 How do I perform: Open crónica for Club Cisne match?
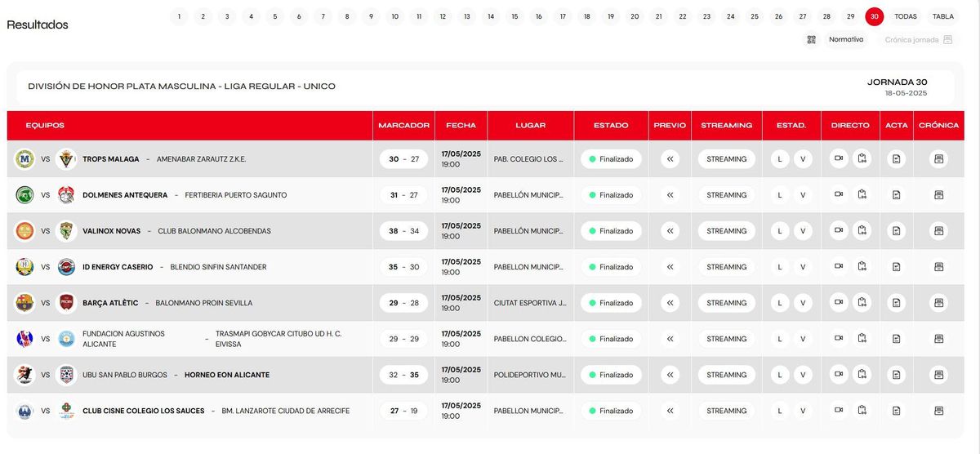tap(938, 411)
